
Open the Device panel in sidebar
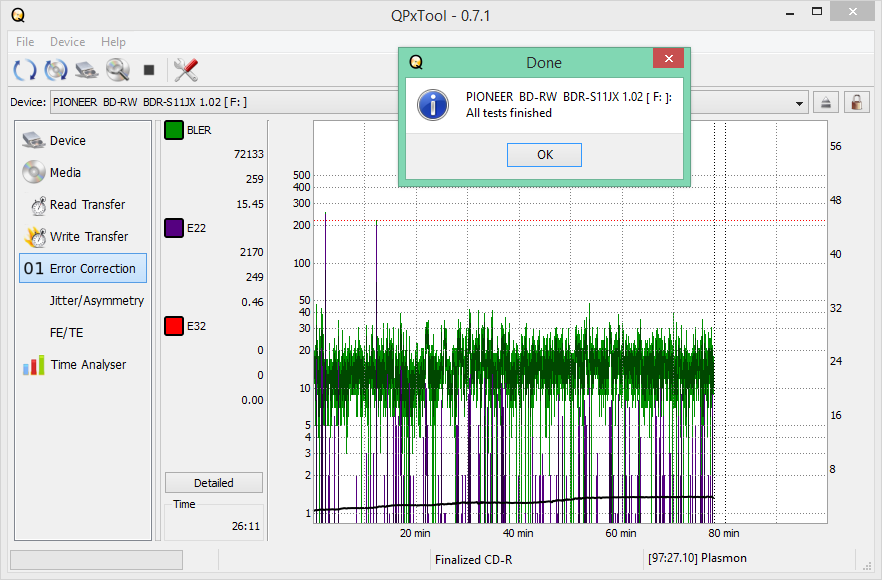[83, 141]
